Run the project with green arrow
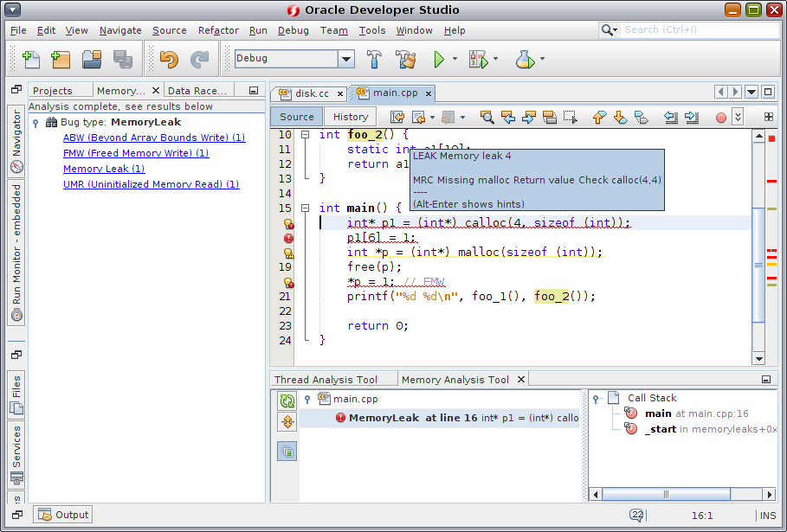This screenshot has height=532, width=787. point(439,59)
